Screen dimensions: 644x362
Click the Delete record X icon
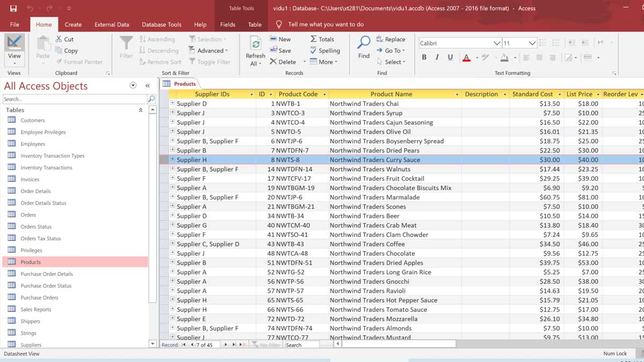273,62
